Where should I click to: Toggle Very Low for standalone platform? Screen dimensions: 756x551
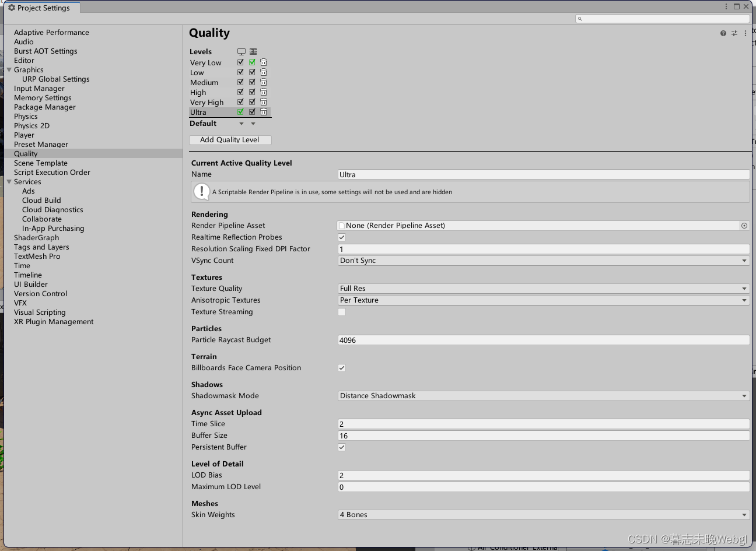240,62
